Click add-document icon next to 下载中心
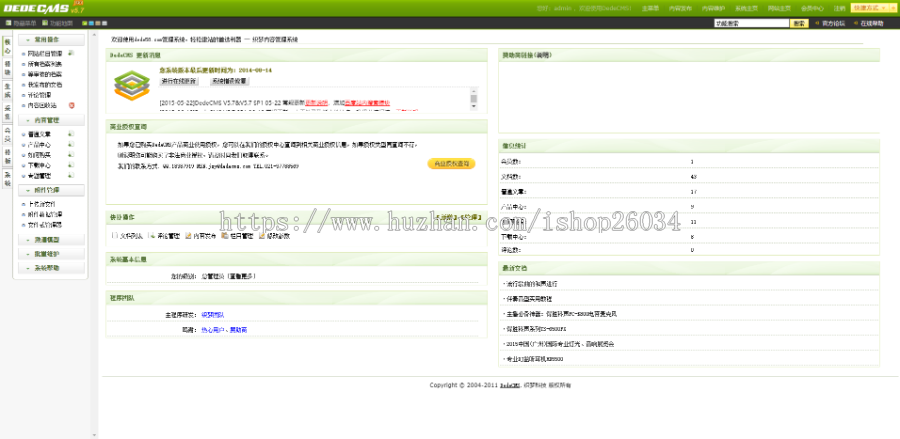The image size is (900, 439). coord(71,165)
